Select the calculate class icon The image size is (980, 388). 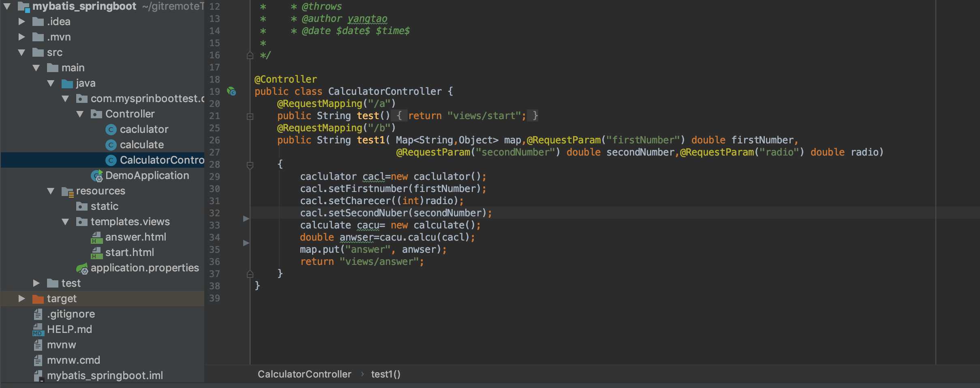tap(111, 145)
